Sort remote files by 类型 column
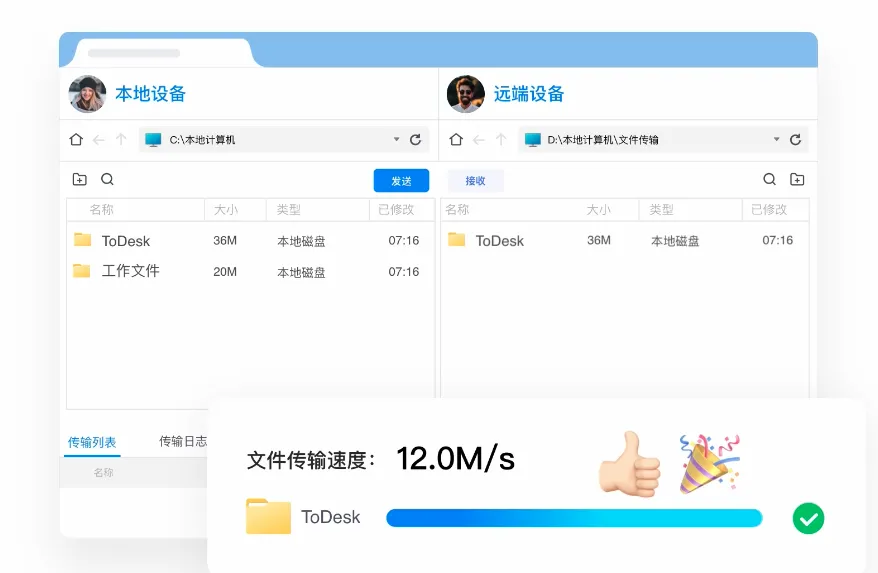 click(661, 209)
